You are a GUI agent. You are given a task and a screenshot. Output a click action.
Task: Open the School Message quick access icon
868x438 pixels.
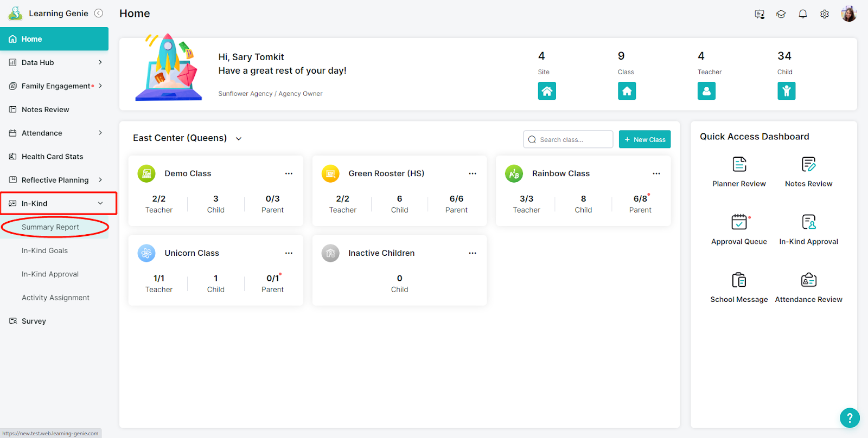click(x=739, y=280)
